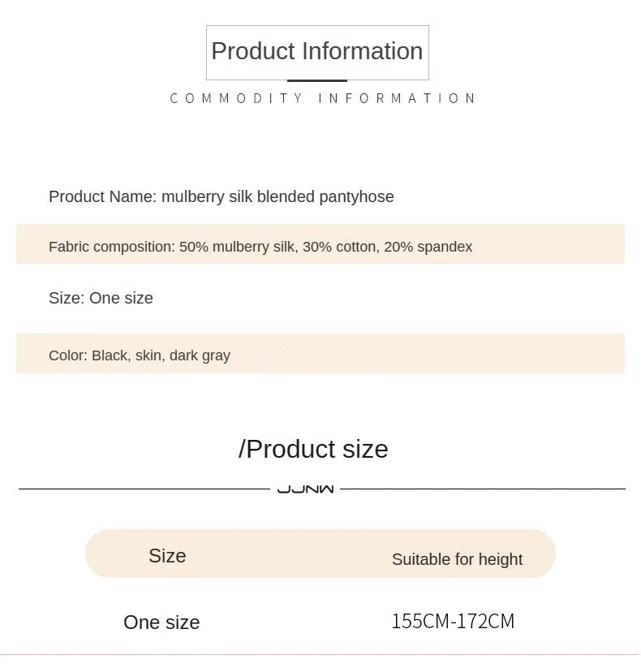Image resolution: width=641 pixels, height=672 pixels.
Task: Click the Suitable for height column header
Action: click(x=457, y=559)
